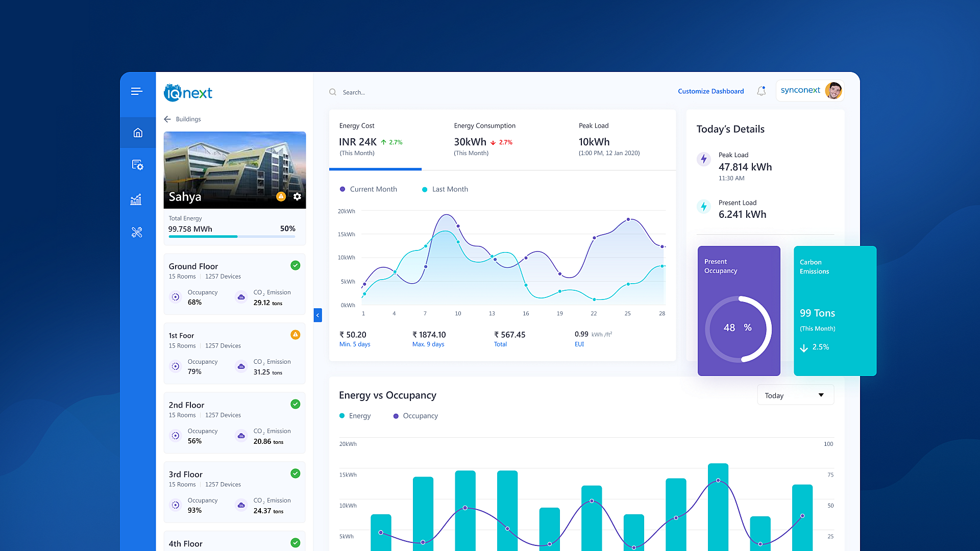Click Customize Dashboard link
The height and width of the screenshot is (551, 980).
click(x=710, y=91)
